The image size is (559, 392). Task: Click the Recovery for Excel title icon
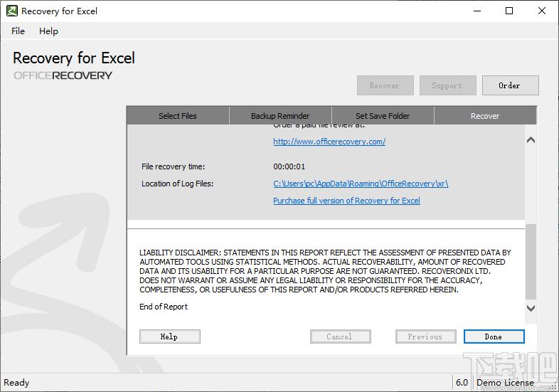(x=12, y=11)
